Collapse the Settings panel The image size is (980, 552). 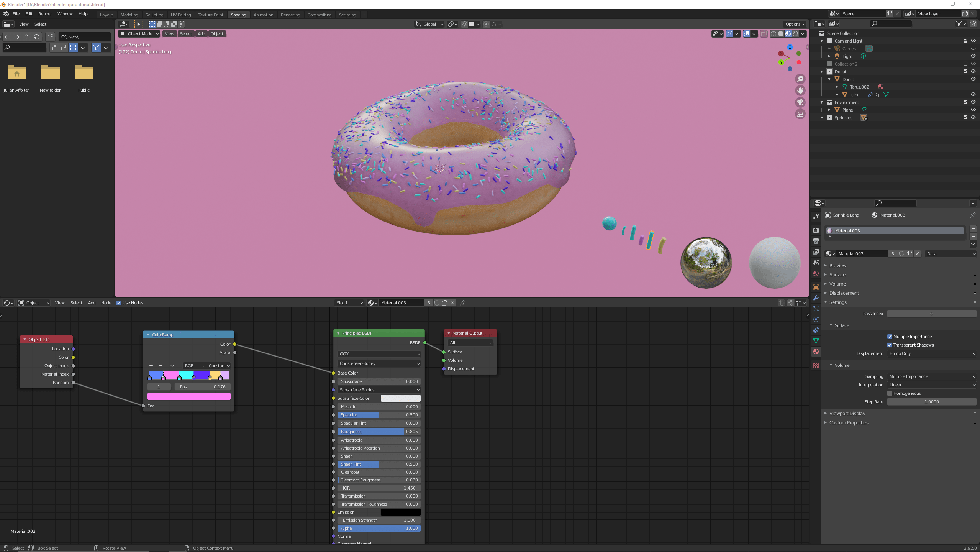coord(837,302)
